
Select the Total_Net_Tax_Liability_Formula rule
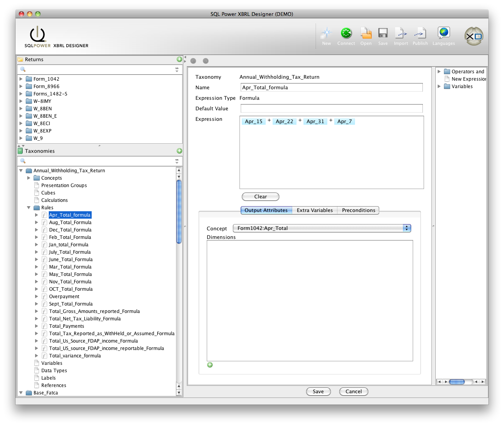click(x=85, y=318)
